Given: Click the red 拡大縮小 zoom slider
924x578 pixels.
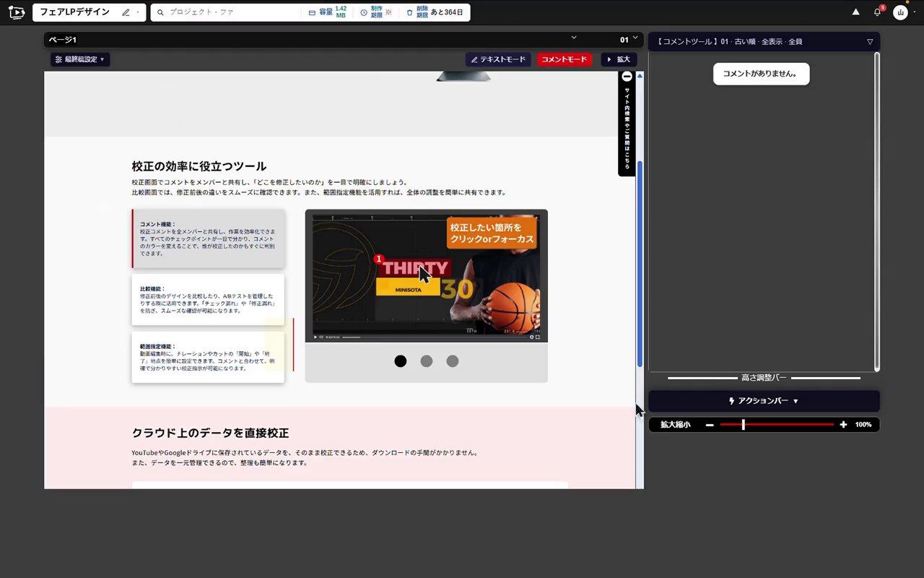Looking at the screenshot, I should (x=777, y=425).
